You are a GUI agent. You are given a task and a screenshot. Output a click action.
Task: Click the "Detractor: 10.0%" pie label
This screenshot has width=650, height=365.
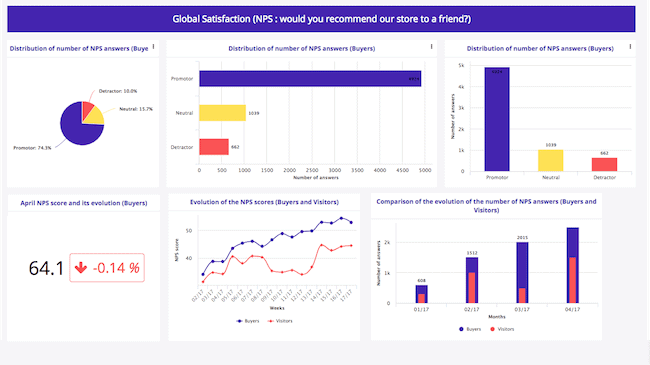point(118,91)
